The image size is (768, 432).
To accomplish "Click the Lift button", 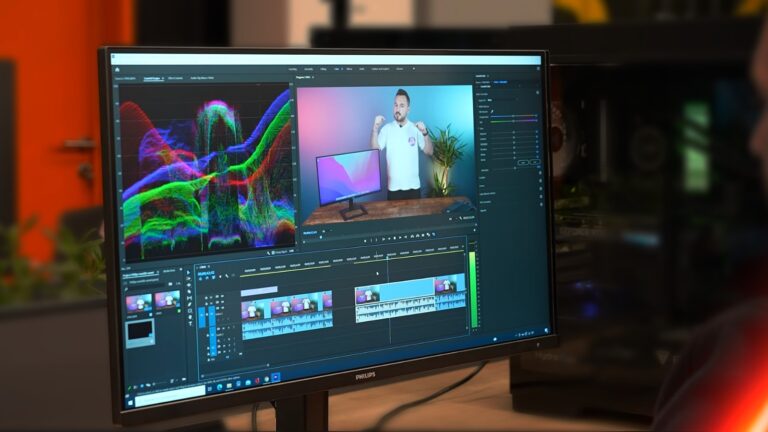I will 412,237.
